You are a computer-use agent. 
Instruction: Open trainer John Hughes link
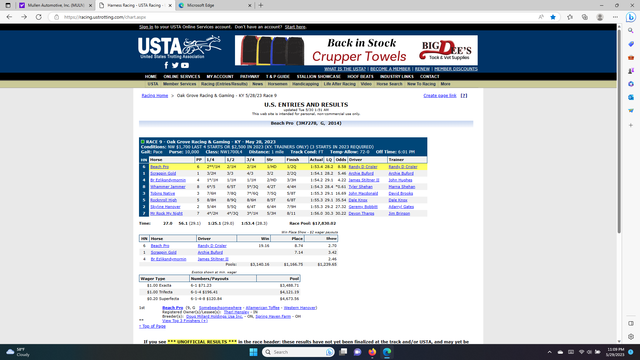click(x=400, y=180)
